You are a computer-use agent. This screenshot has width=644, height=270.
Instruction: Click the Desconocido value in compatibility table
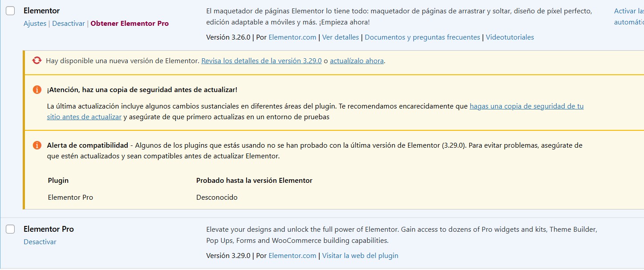tap(217, 197)
